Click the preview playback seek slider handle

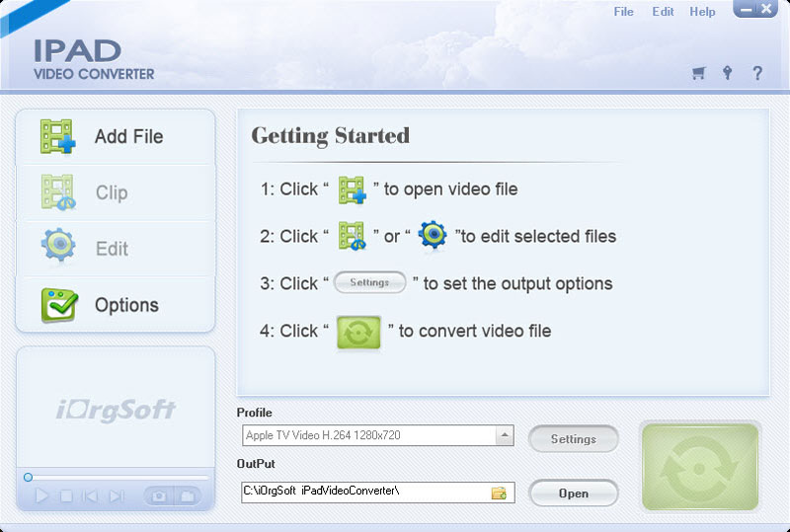coord(29,478)
